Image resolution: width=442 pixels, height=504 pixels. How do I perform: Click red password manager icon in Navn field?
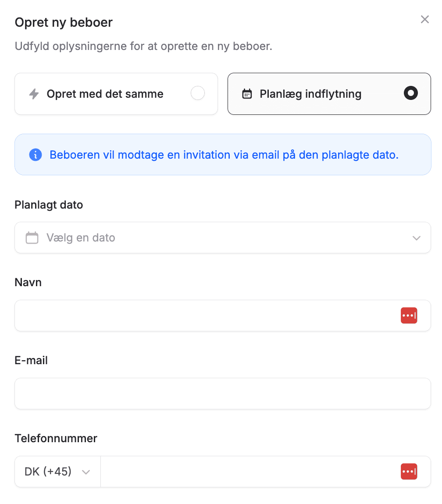point(409,316)
